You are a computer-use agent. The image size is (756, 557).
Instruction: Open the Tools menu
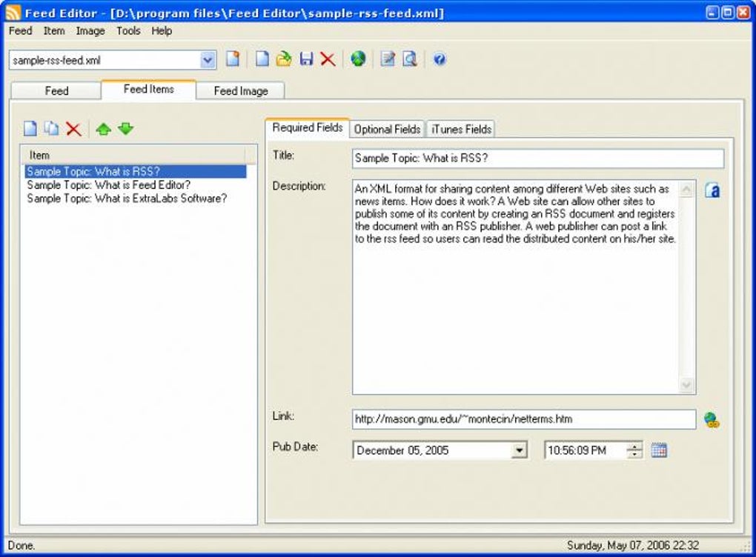pyautogui.click(x=128, y=31)
